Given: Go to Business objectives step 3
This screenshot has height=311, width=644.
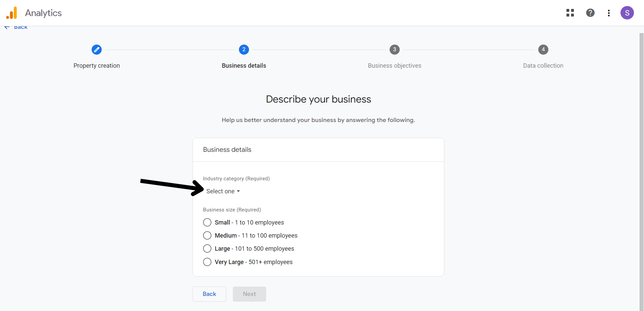Looking at the screenshot, I should pyautogui.click(x=394, y=50).
